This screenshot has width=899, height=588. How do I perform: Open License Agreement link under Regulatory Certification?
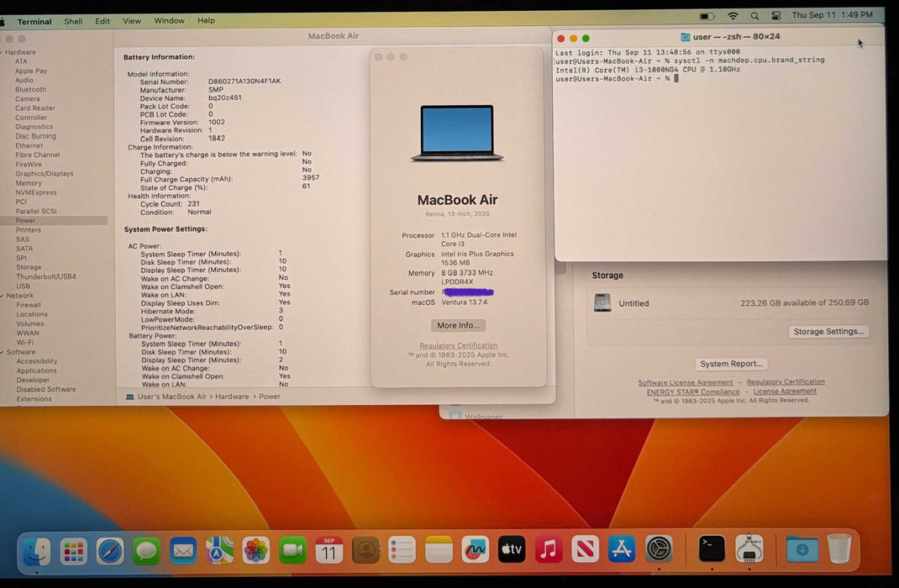click(785, 391)
